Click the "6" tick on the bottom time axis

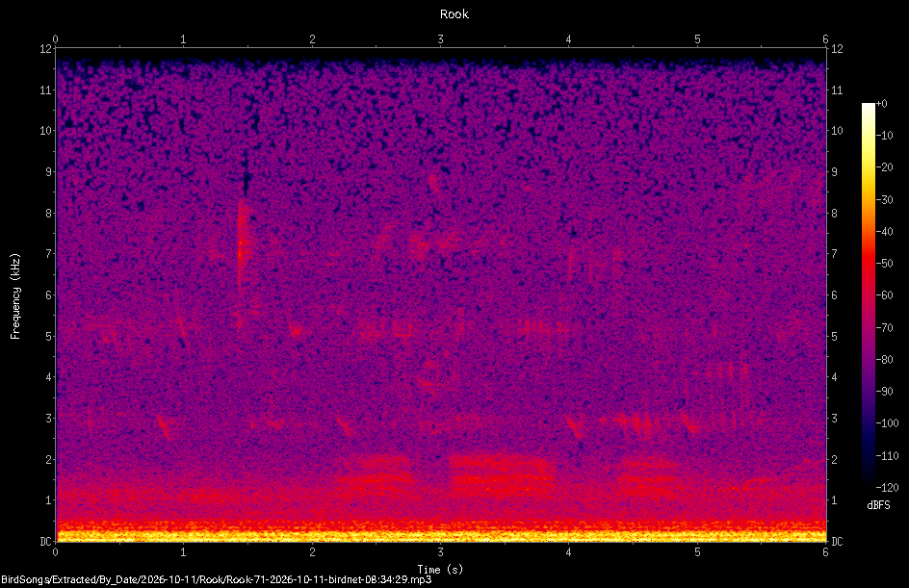(825, 552)
